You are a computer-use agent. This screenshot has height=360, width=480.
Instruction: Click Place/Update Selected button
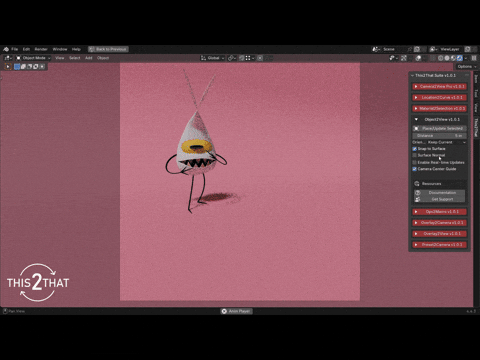(x=439, y=128)
